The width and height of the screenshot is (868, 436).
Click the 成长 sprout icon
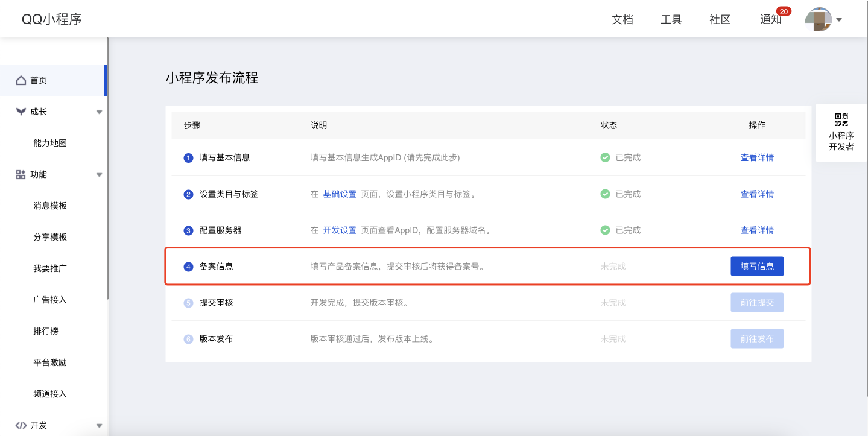point(21,112)
